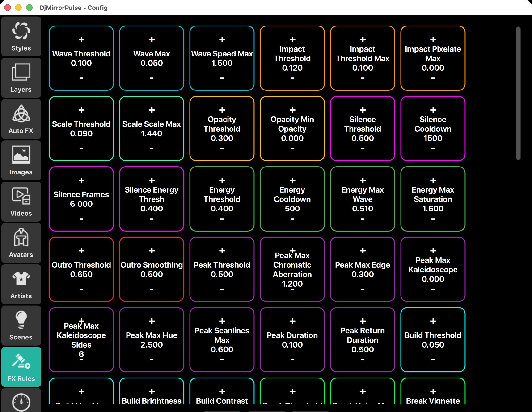Decrease Outro Threshold value
Viewport: 532px width, 412px height.
click(81, 289)
